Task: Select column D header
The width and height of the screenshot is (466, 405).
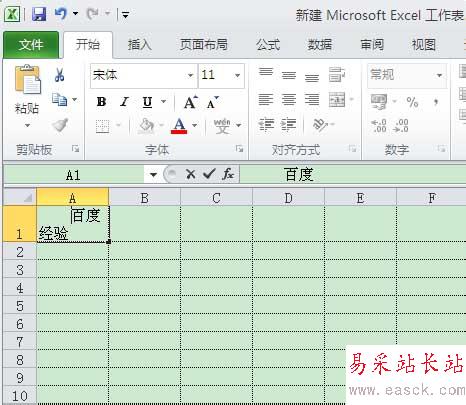Action: (x=289, y=198)
